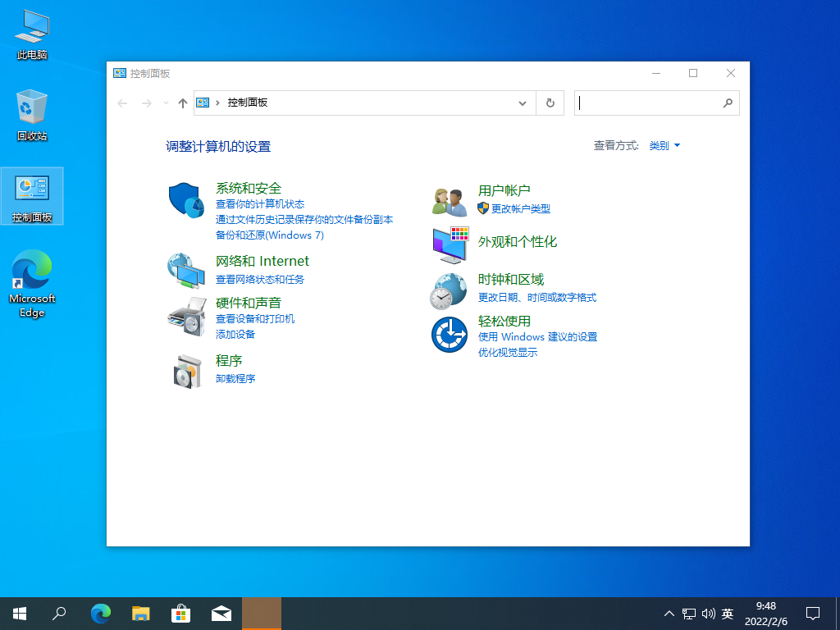Click the 卸载程序 link
This screenshot has width=840, height=630.
click(235, 379)
